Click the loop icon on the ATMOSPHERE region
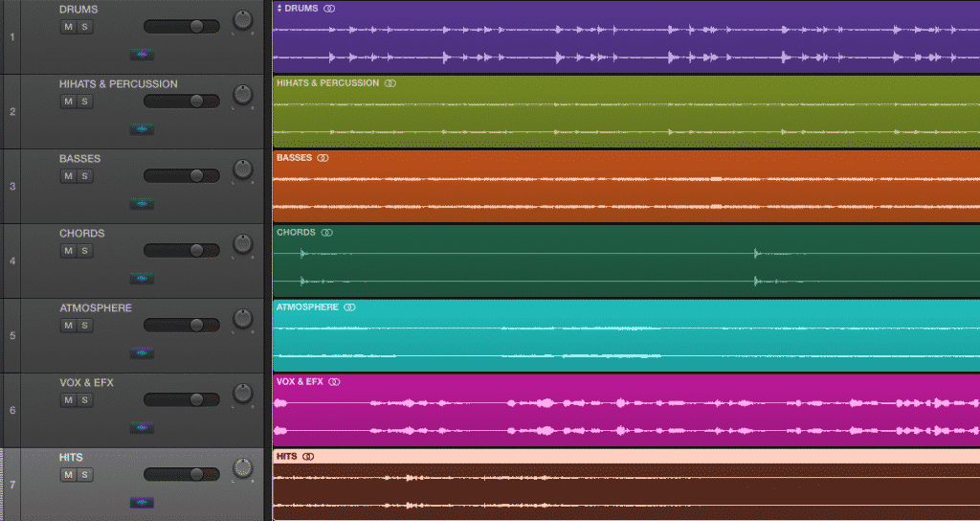 pyautogui.click(x=349, y=307)
